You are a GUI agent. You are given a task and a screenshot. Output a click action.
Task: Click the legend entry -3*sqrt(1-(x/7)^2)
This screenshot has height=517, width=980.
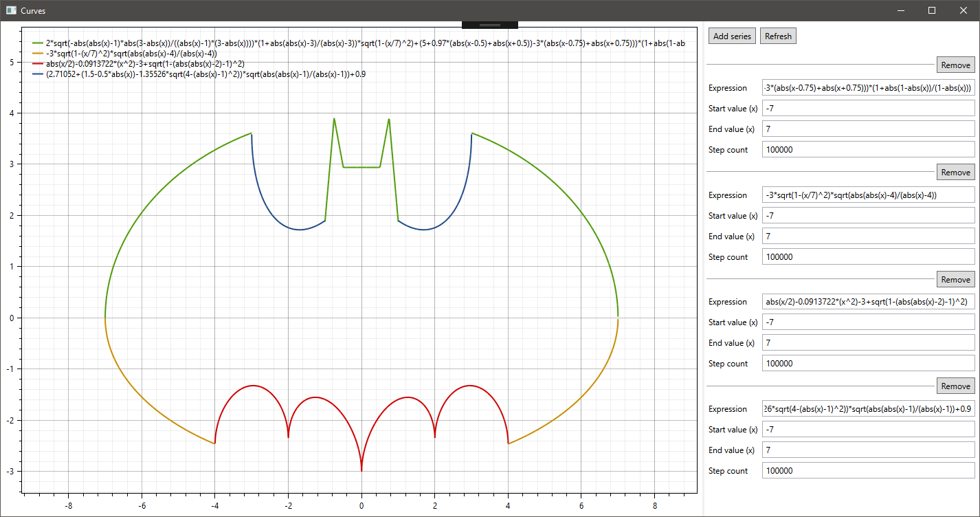pos(131,53)
